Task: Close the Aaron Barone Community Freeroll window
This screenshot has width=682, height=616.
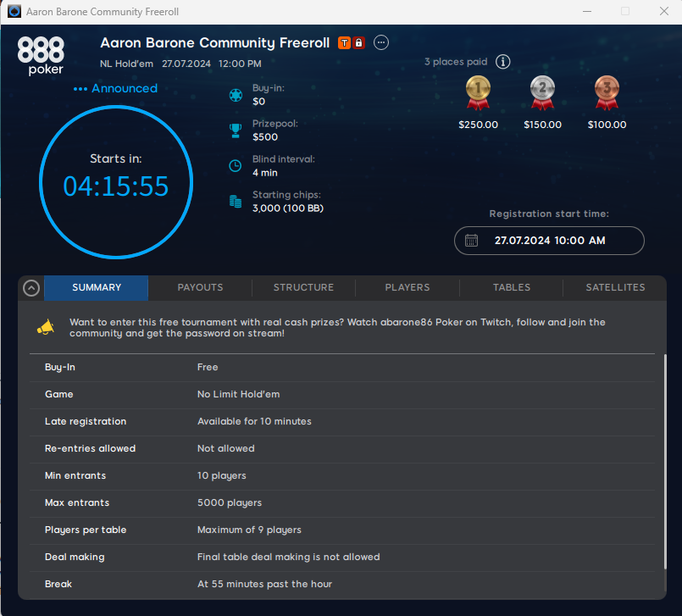Action: pyautogui.click(x=663, y=11)
